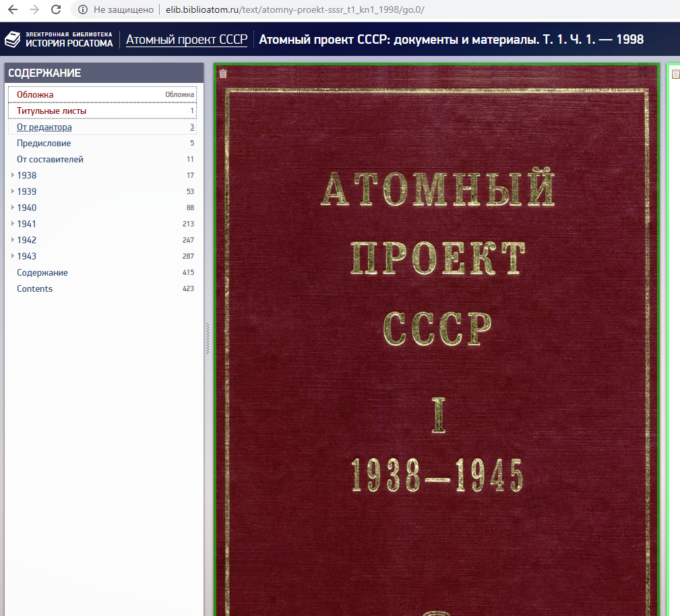Click the История Росатома library logo
Screen dimensions: 680x616
(x=59, y=40)
